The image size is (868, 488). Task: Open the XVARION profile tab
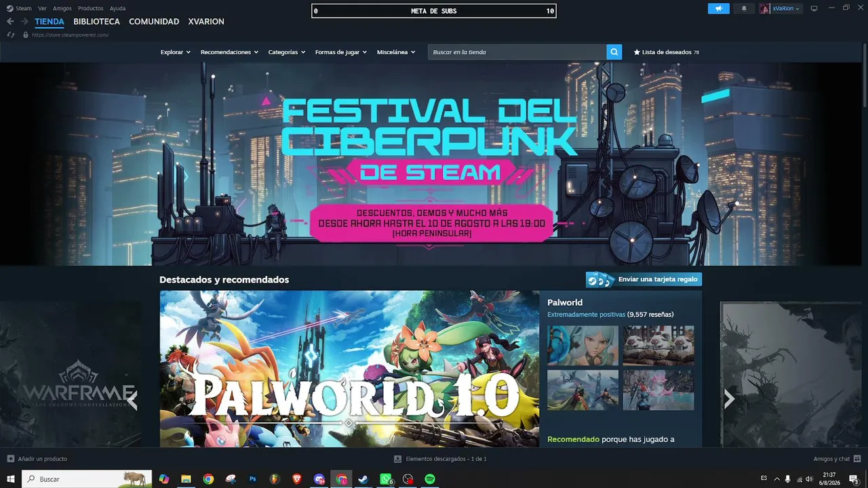point(206,22)
